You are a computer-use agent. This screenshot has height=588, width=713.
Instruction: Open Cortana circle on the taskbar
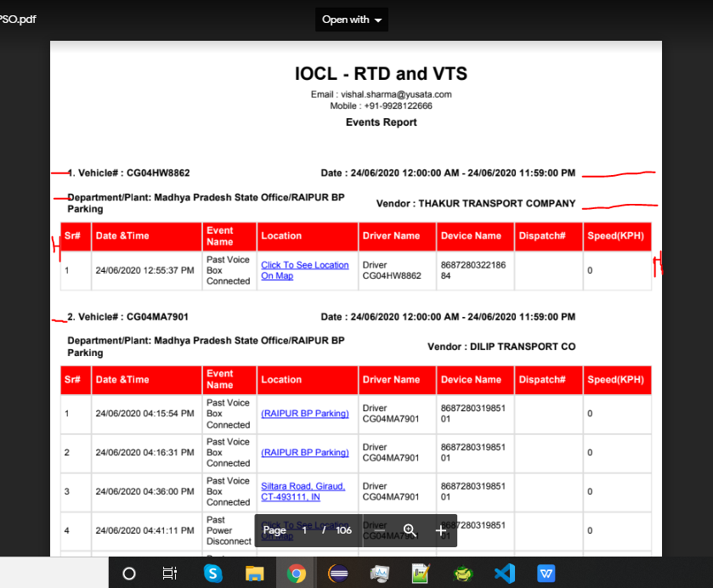129,574
